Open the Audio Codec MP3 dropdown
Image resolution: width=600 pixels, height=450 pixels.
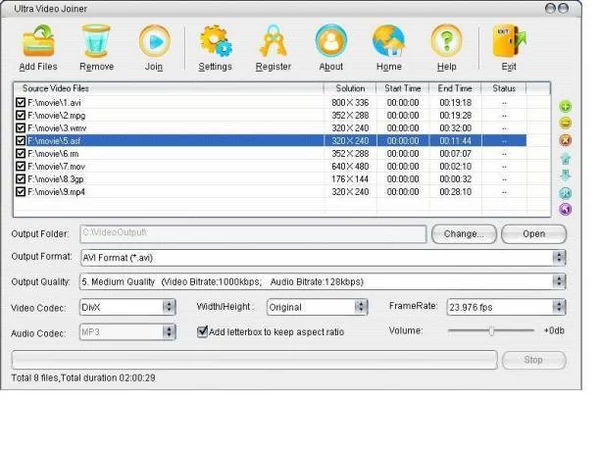[x=169, y=332]
